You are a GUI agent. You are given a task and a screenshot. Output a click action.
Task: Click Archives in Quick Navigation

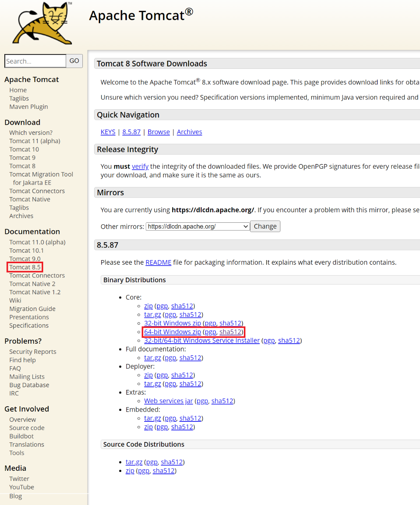click(x=189, y=132)
